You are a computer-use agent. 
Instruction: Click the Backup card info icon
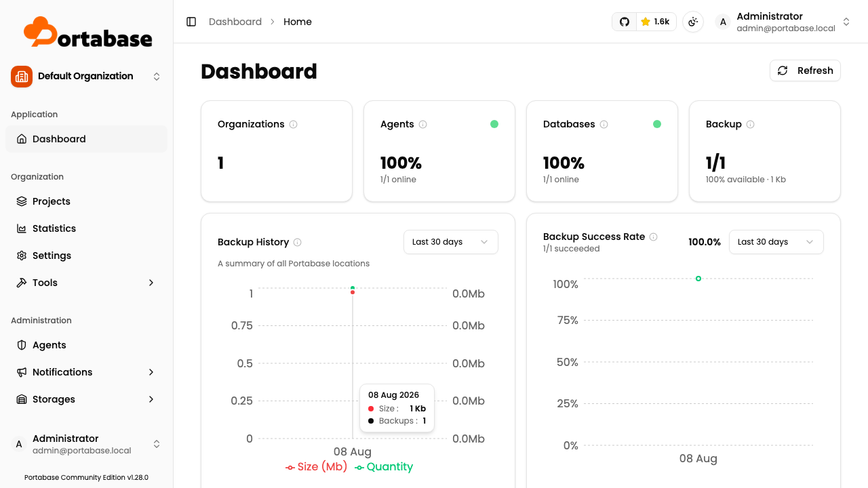click(751, 125)
